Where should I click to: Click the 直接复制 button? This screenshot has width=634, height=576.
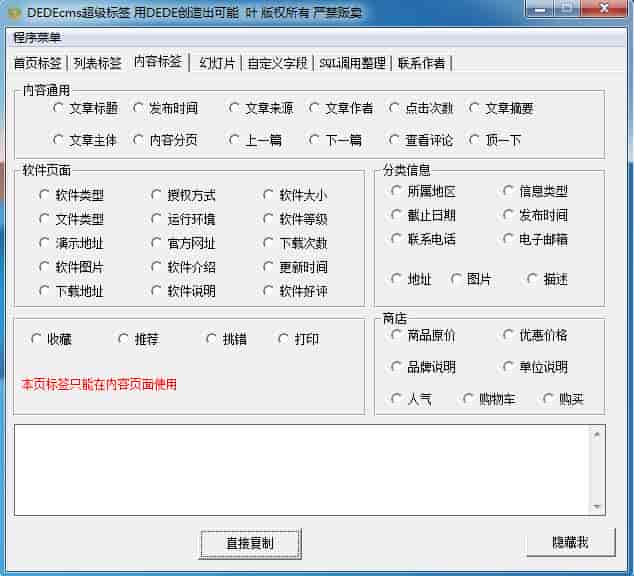(251, 543)
